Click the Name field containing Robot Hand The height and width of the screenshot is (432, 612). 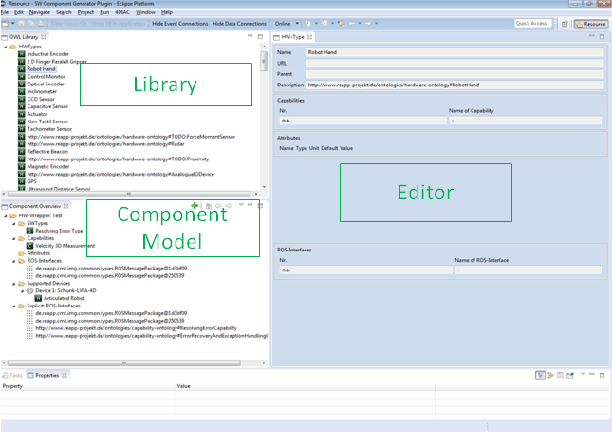pos(454,52)
